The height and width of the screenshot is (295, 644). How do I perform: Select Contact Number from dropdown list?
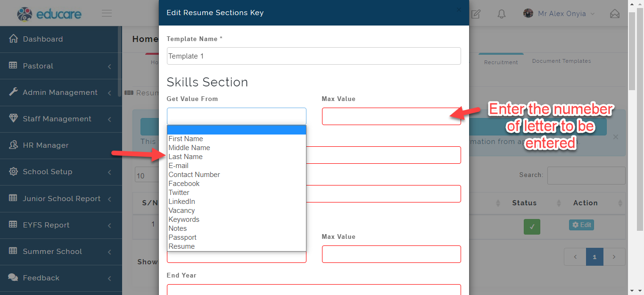pos(237,175)
